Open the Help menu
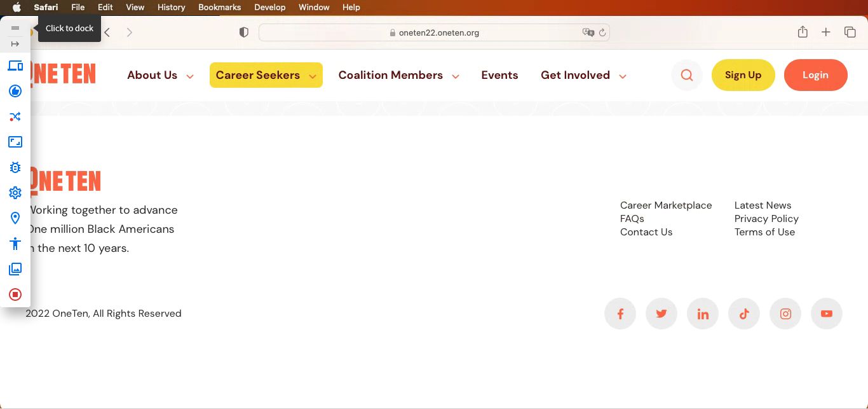 pyautogui.click(x=351, y=8)
